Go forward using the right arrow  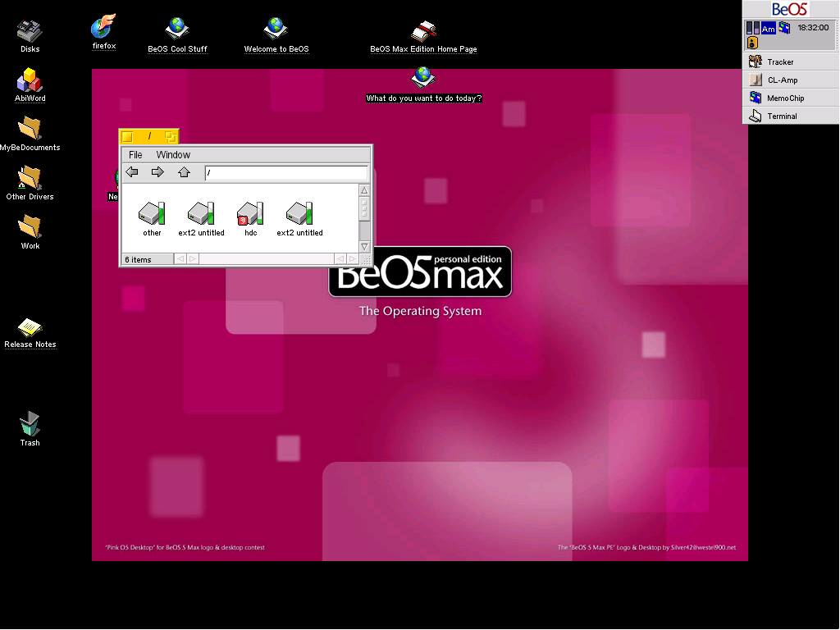[157, 172]
